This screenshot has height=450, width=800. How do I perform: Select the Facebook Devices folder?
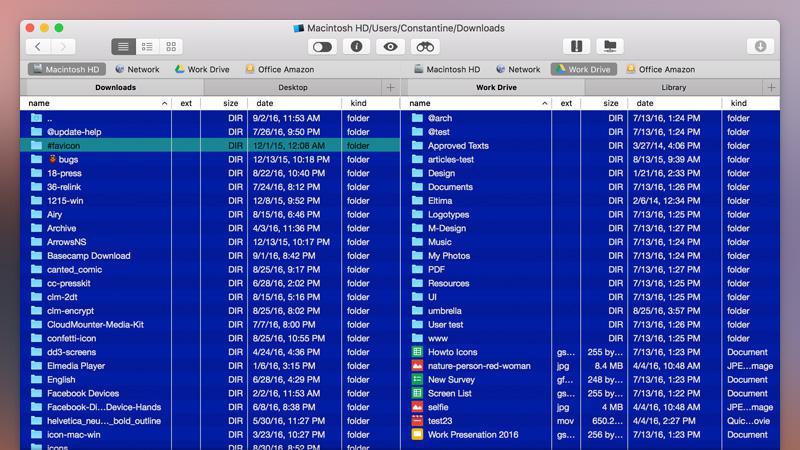pyautogui.click(x=210, y=393)
